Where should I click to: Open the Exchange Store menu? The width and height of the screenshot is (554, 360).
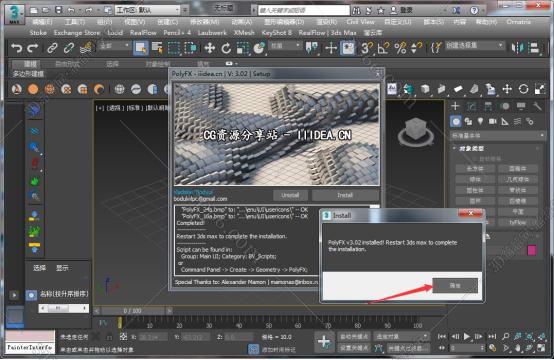tap(77, 33)
